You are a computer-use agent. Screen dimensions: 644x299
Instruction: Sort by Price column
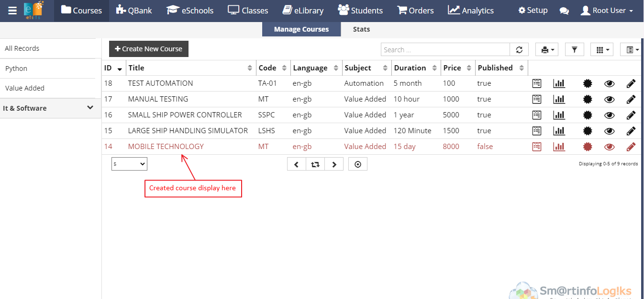coord(458,68)
